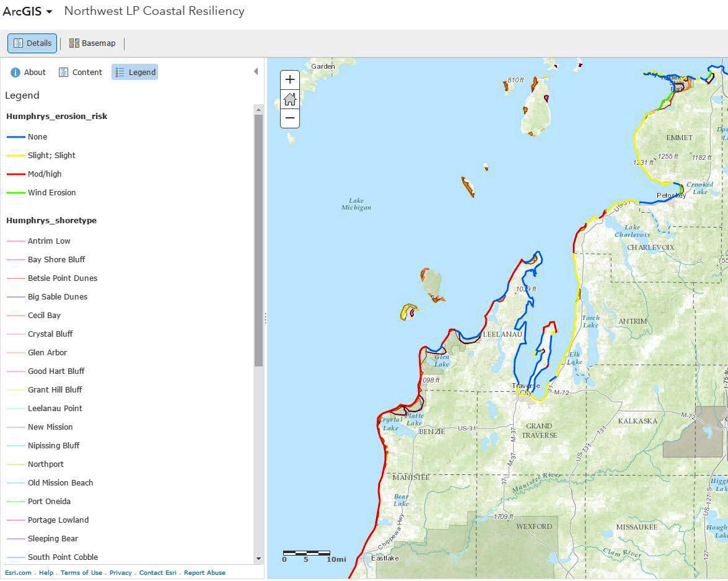
Task: Open the Esri.com link
Action: pos(18,573)
